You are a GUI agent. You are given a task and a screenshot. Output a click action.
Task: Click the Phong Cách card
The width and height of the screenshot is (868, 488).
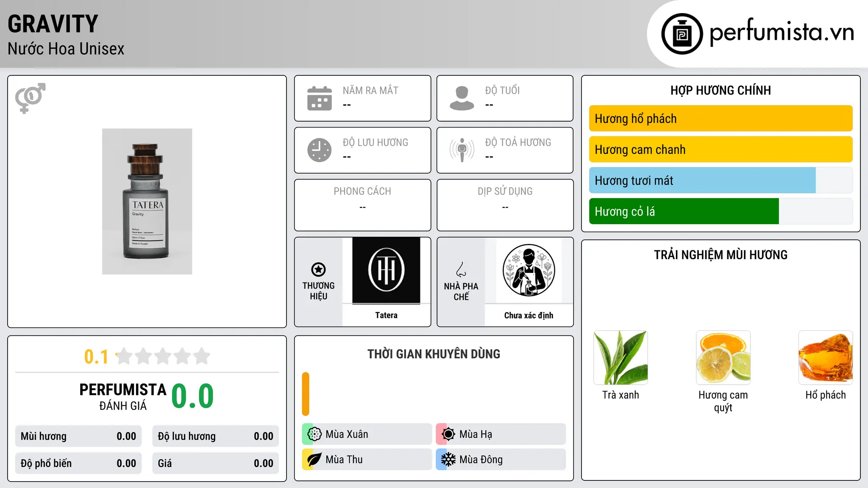(362, 205)
